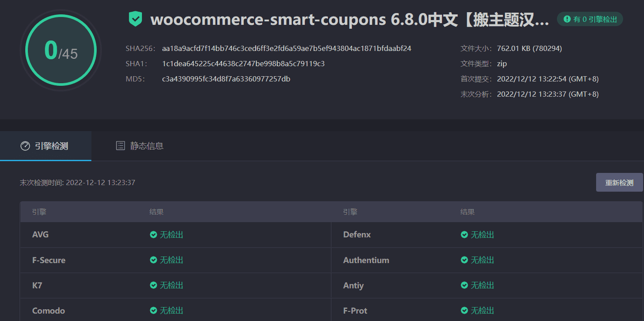Click the Antiy engine name
The width and height of the screenshot is (644, 321).
click(354, 285)
